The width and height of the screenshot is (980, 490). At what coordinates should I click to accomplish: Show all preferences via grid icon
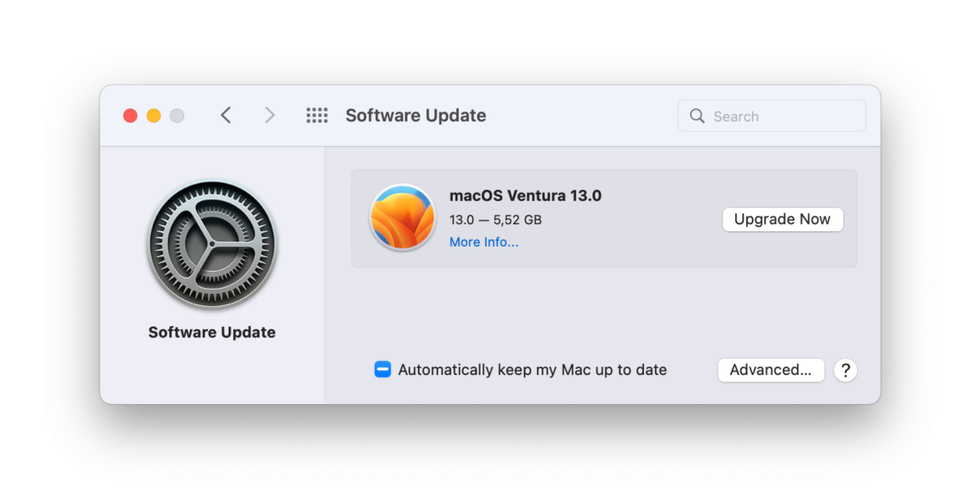(x=317, y=115)
